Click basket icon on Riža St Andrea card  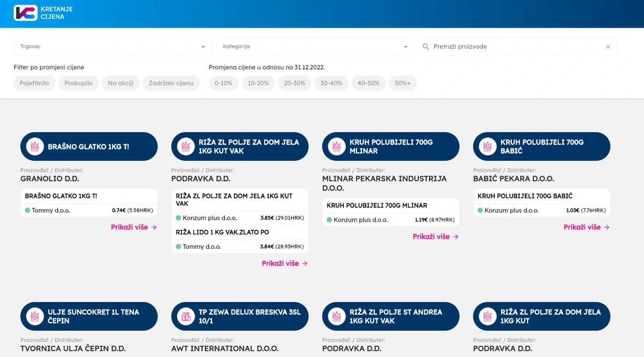337,316
